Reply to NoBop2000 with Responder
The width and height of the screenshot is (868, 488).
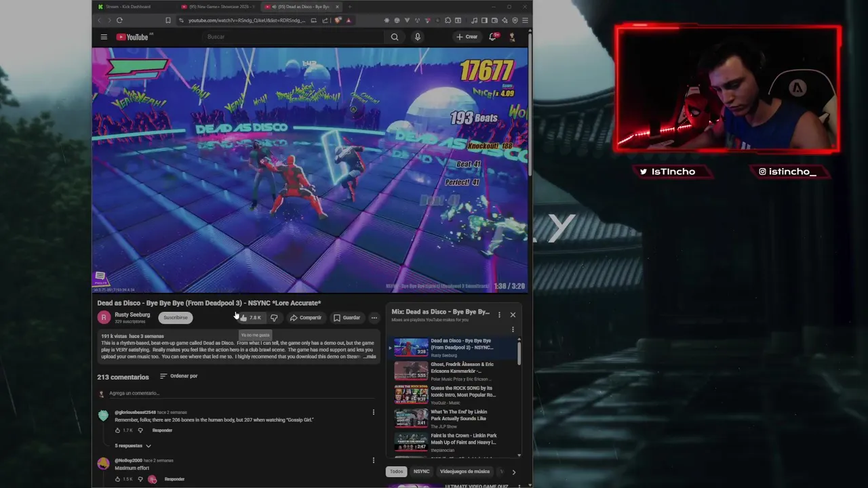coord(174,479)
